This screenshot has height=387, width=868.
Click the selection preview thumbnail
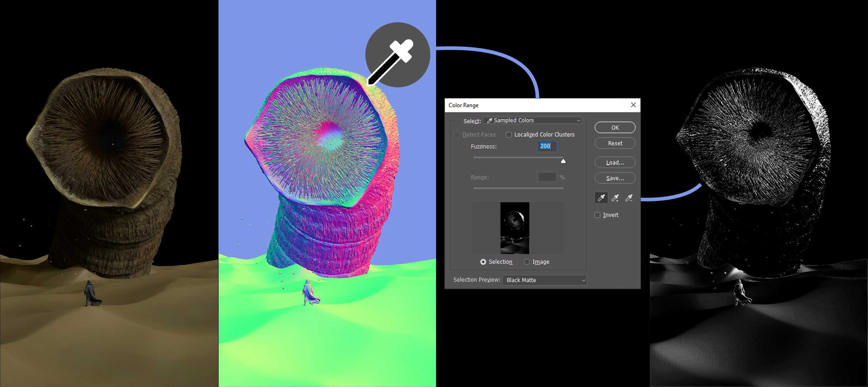[x=515, y=228]
